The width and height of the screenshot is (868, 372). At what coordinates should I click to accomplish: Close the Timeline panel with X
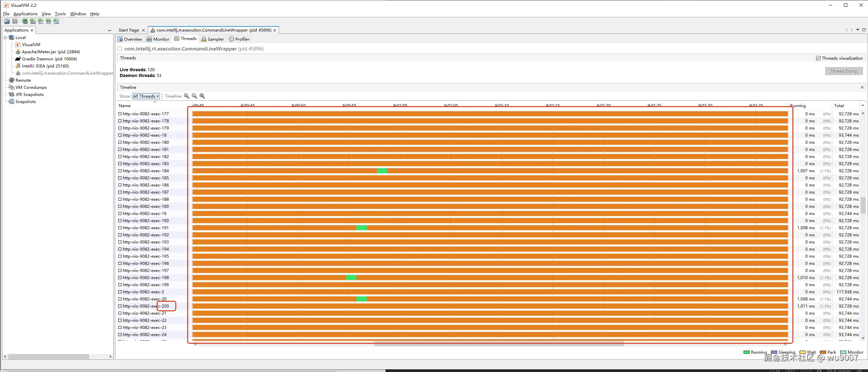tap(862, 87)
